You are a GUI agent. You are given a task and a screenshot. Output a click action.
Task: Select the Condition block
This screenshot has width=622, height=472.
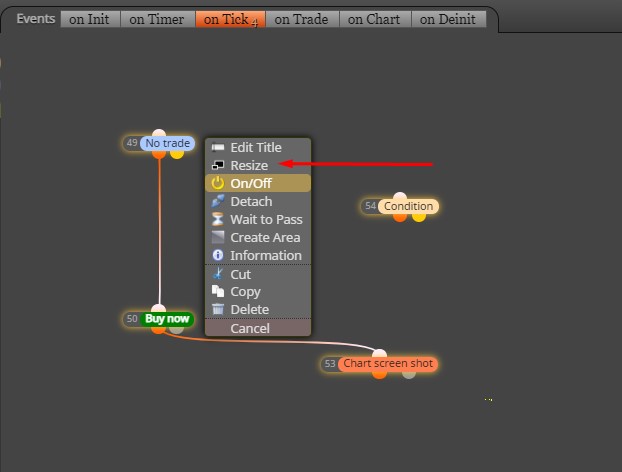click(408, 206)
